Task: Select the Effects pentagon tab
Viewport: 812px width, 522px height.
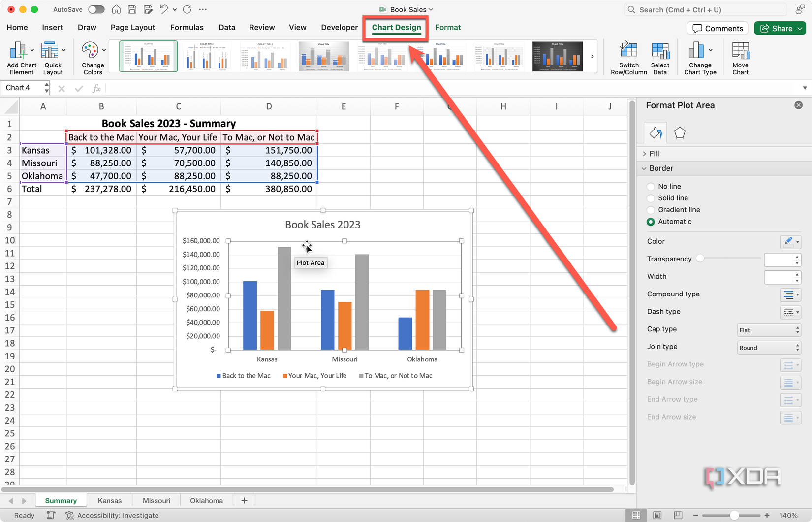Action: [x=680, y=132]
